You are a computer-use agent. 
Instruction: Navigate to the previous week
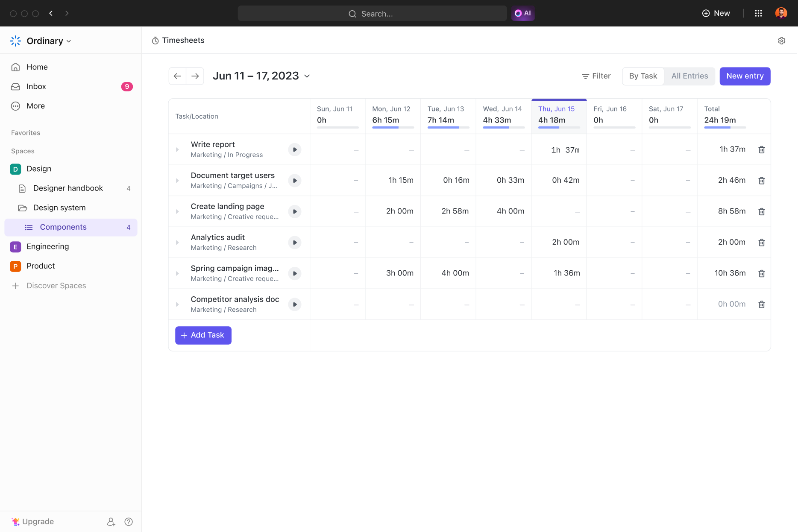177,76
